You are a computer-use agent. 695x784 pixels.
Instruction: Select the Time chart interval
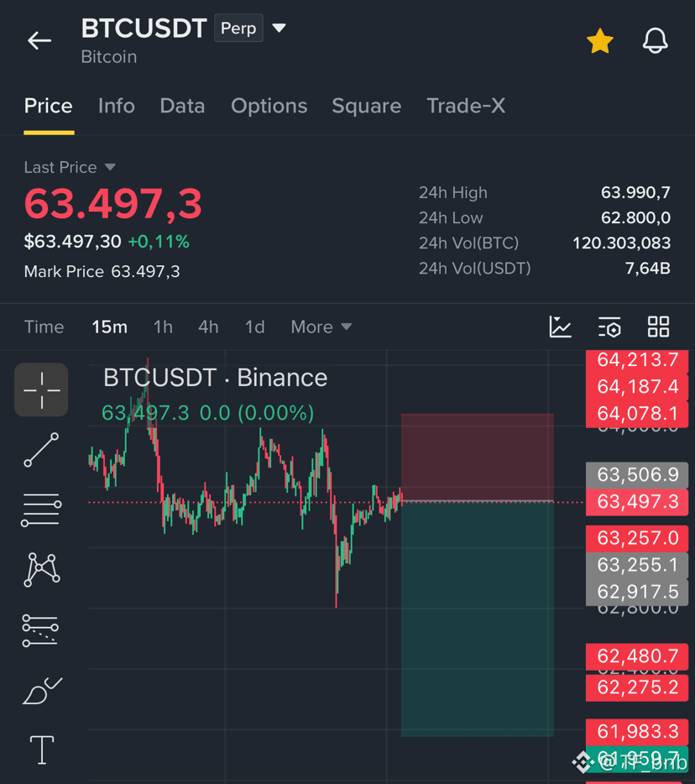pyautogui.click(x=44, y=327)
